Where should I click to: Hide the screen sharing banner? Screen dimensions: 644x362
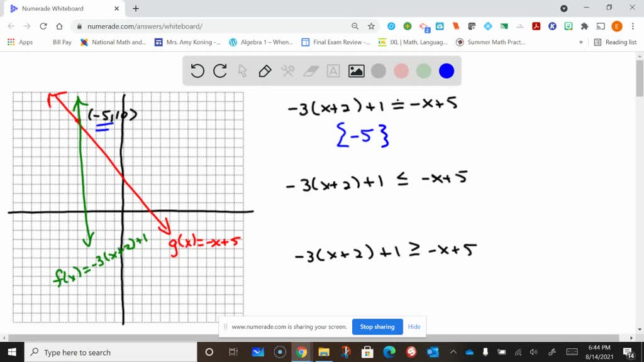pyautogui.click(x=414, y=327)
